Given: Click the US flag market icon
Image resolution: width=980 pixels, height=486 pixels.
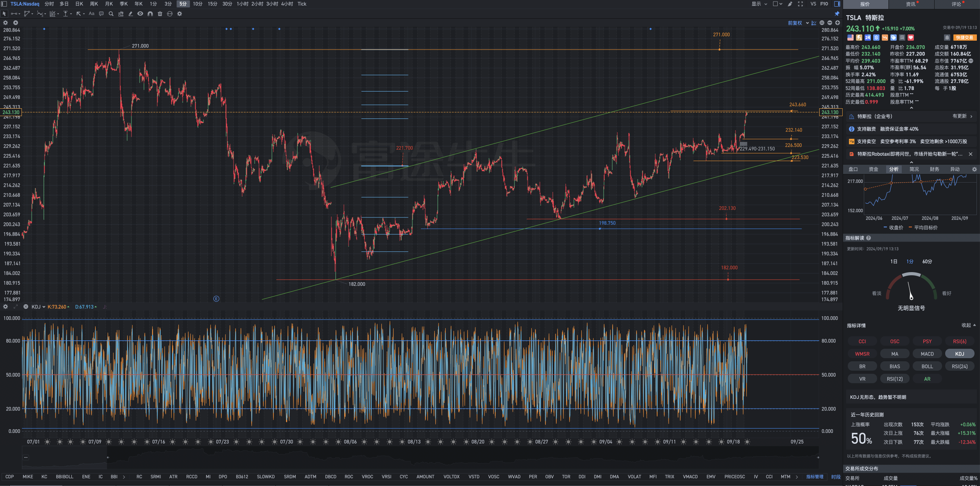Looking at the screenshot, I should pyautogui.click(x=851, y=38).
